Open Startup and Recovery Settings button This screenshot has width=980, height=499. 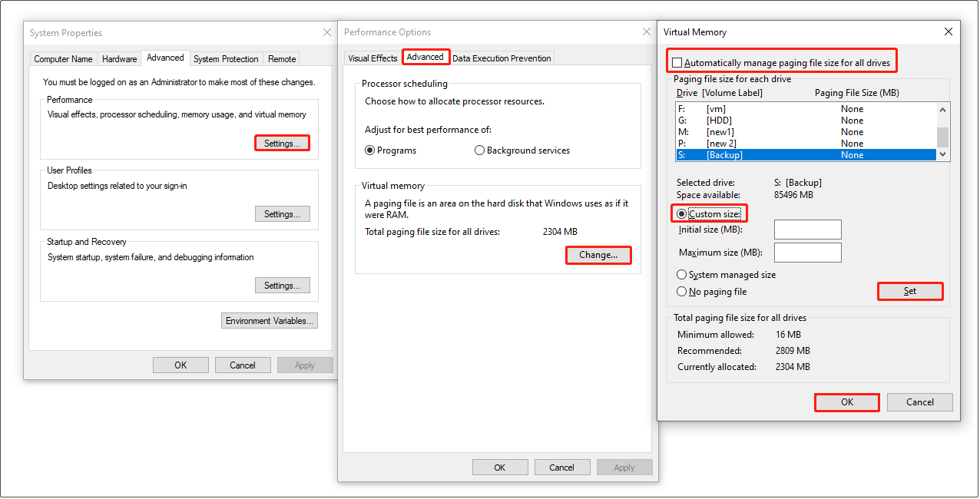click(282, 286)
